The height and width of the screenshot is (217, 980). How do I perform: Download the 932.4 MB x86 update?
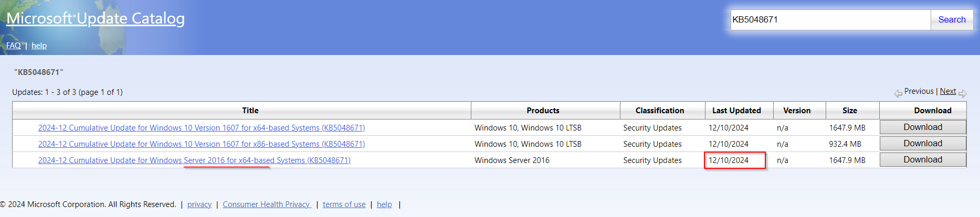[x=923, y=144]
